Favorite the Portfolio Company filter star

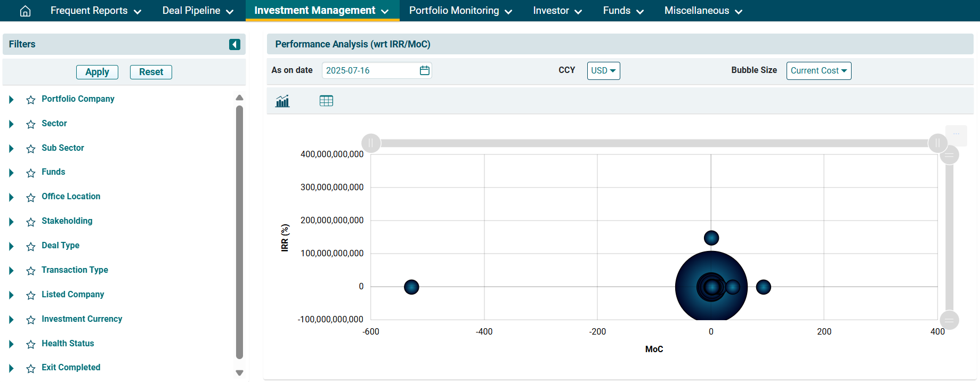click(31, 100)
